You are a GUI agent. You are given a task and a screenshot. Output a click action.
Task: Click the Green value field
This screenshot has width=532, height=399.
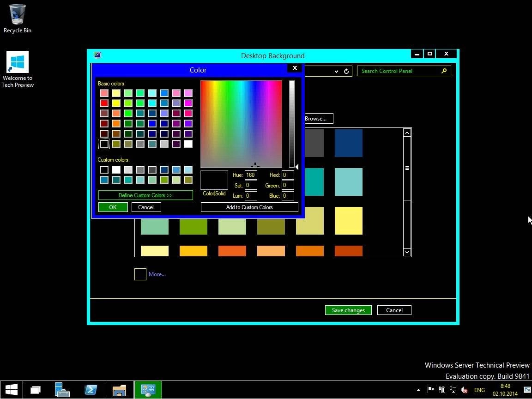288,185
